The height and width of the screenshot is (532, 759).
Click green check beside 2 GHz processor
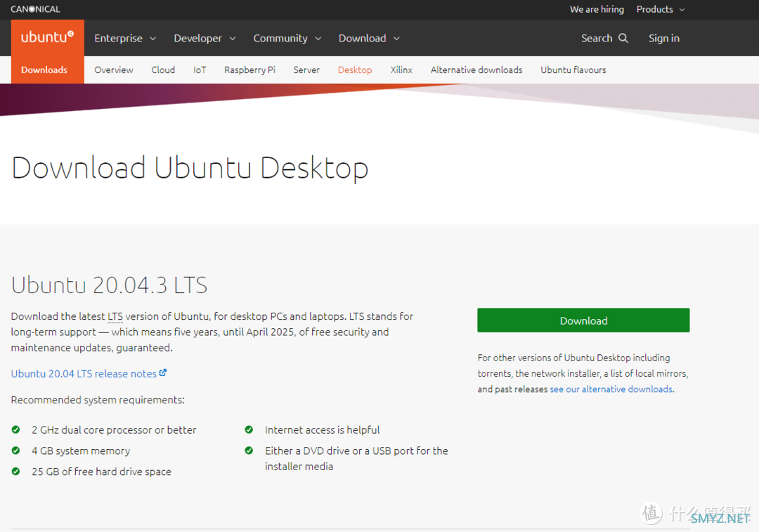click(16, 429)
